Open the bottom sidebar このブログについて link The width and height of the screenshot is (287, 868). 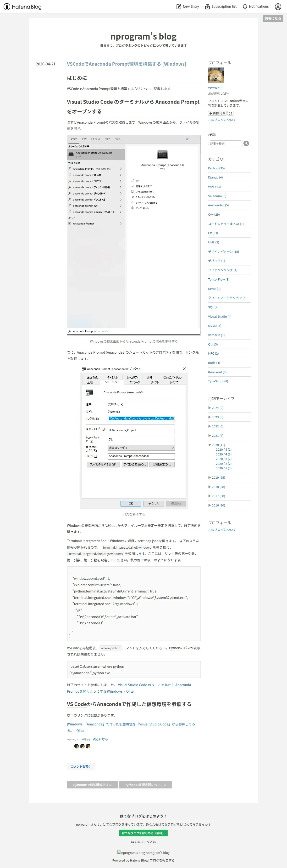[222, 530]
